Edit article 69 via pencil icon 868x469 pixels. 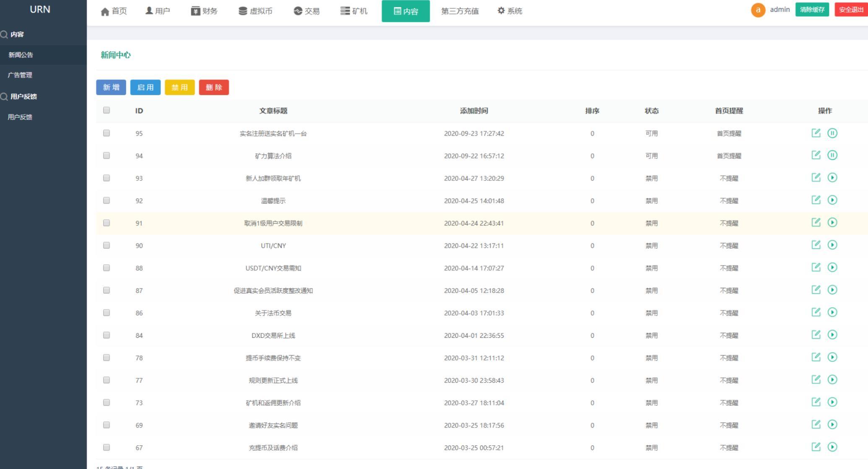816,424
